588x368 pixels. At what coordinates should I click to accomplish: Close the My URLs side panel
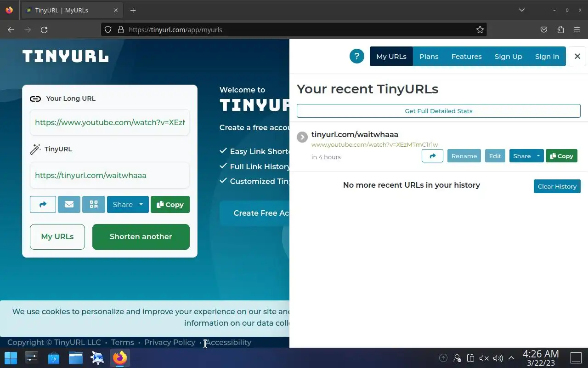[x=577, y=56]
